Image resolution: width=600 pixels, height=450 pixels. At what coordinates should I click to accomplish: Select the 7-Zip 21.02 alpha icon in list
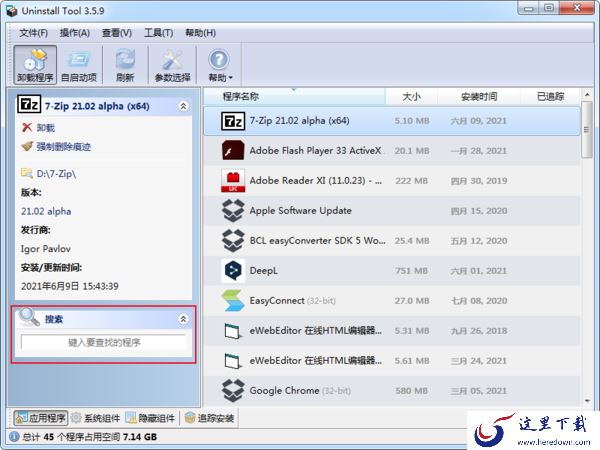coord(233,121)
